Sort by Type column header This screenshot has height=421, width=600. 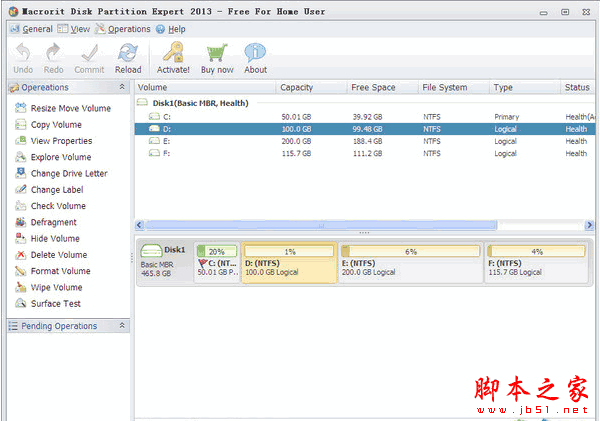525,87
